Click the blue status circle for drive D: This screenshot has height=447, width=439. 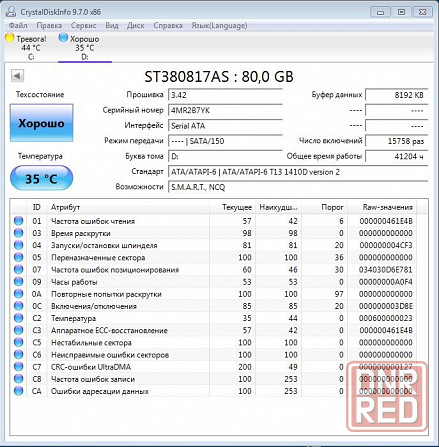pyautogui.click(x=63, y=38)
